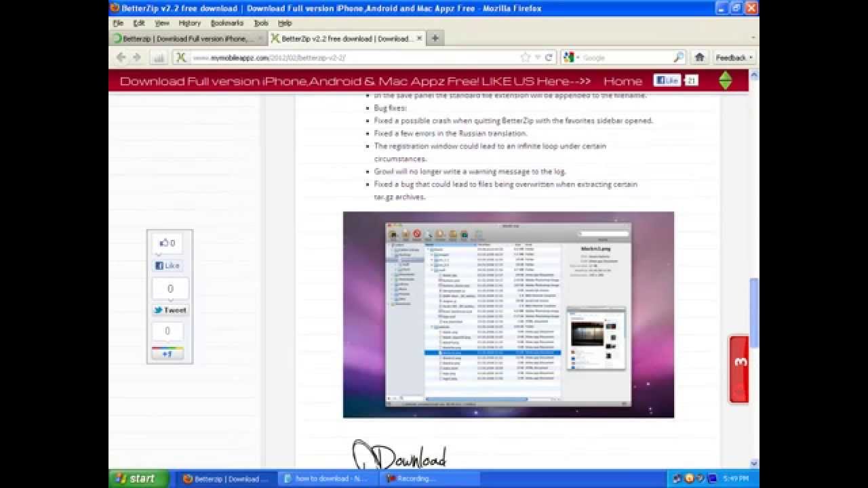Click the green up-down arrows icon in the banner
868x488 pixels.
click(x=726, y=81)
